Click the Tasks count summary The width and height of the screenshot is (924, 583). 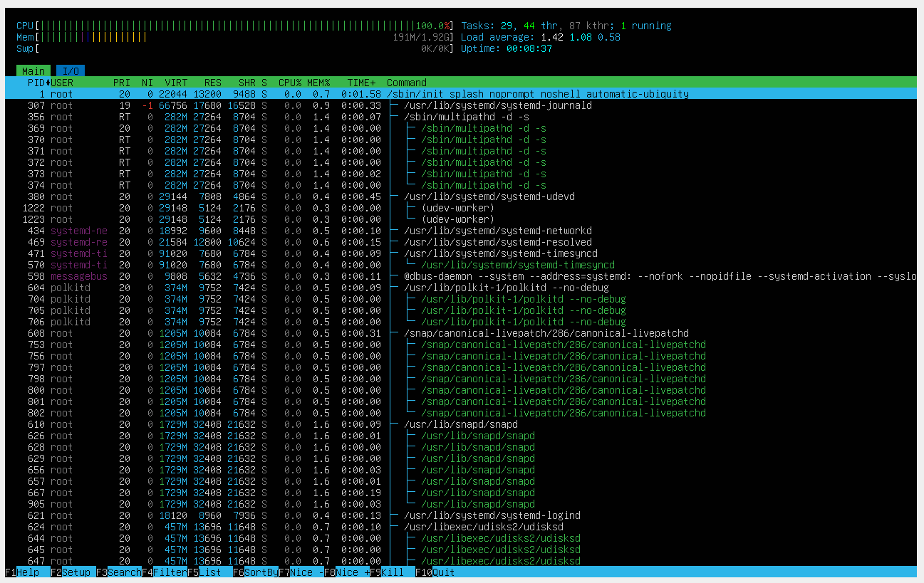coord(566,26)
